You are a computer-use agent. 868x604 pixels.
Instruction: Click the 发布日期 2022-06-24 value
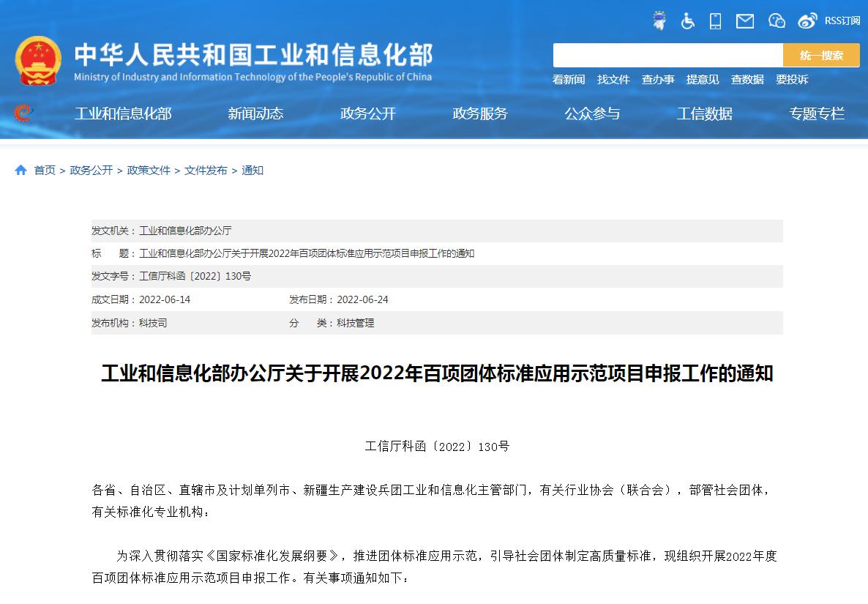(362, 299)
